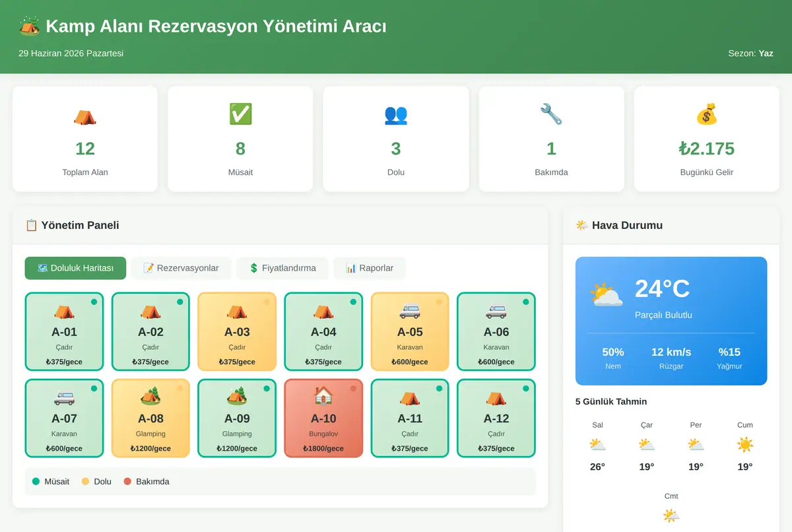Click the tent icon on site A-11

click(x=410, y=398)
